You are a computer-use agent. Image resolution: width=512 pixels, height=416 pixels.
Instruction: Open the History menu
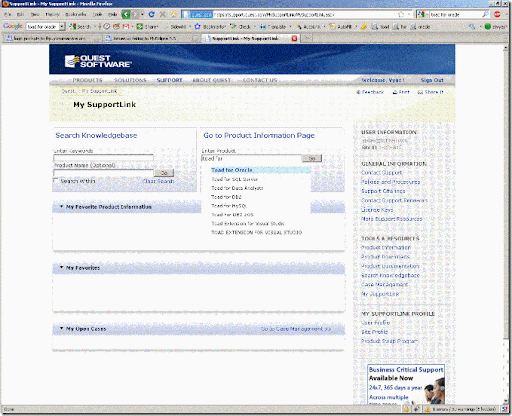pyautogui.click(x=52, y=14)
